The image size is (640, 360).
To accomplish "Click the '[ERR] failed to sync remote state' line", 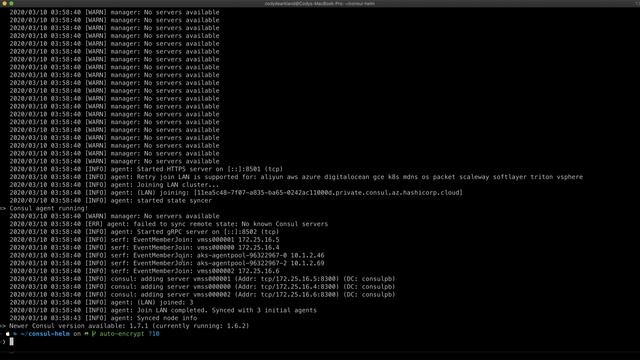I will tap(169, 224).
